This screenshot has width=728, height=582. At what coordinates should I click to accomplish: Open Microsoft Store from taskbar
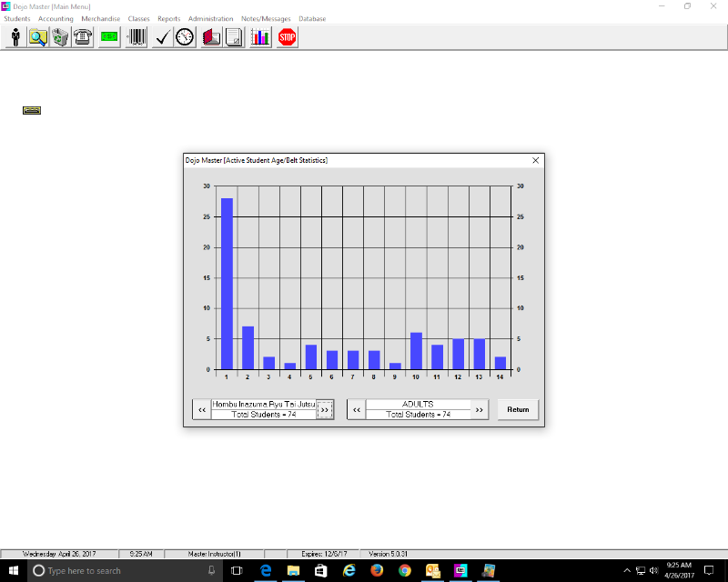(x=321, y=570)
